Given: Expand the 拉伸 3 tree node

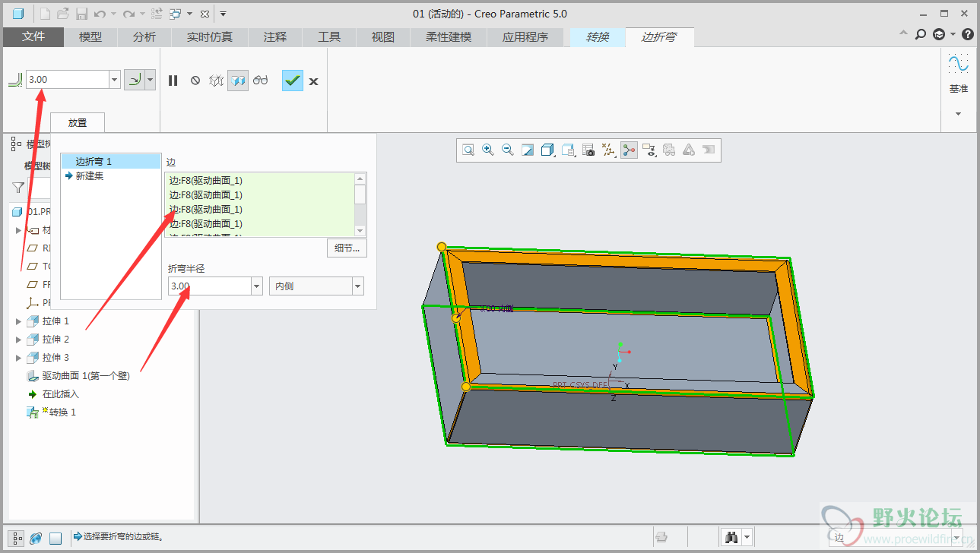Looking at the screenshot, I should click(x=19, y=358).
